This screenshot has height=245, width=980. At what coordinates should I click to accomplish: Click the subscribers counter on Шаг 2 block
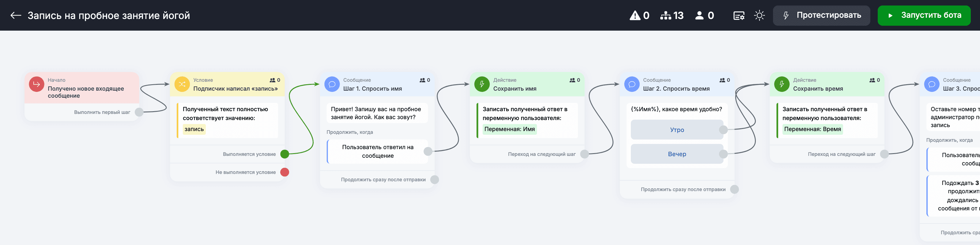(724, 80)
